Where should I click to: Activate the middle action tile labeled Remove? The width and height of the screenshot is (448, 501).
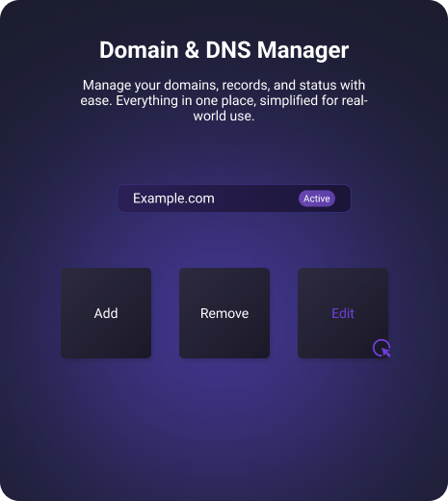pos(224,313)
